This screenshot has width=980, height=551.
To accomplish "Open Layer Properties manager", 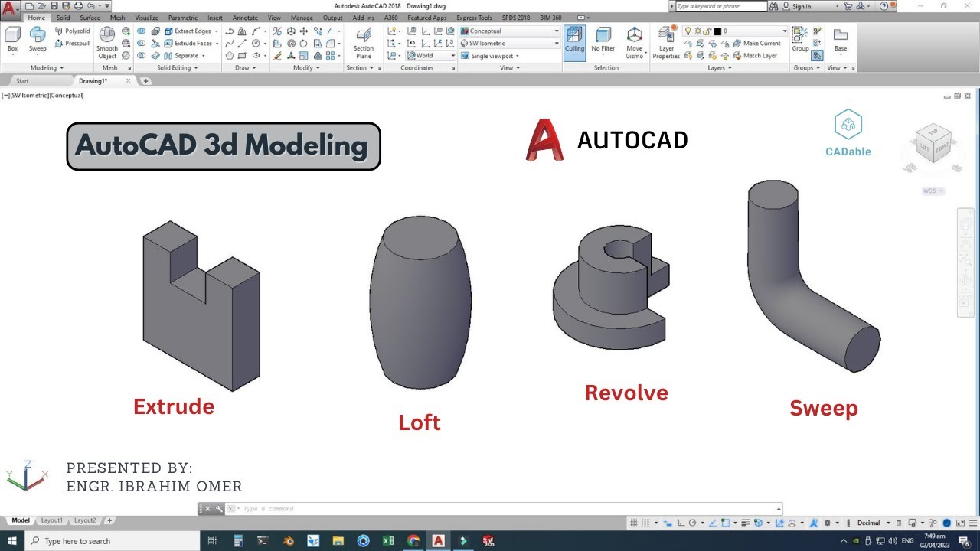I will click(x=666, y=43).
